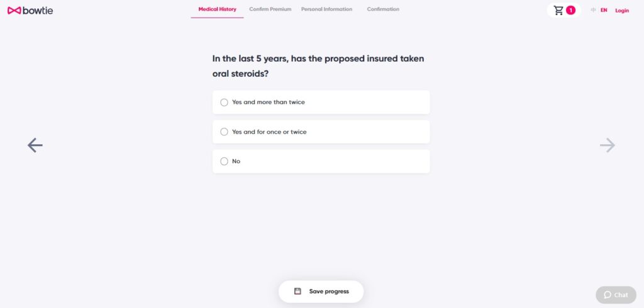Viewport: 644px width, 308px height.
Task: Click the floppy disk save icon
Action: point(297,292)
